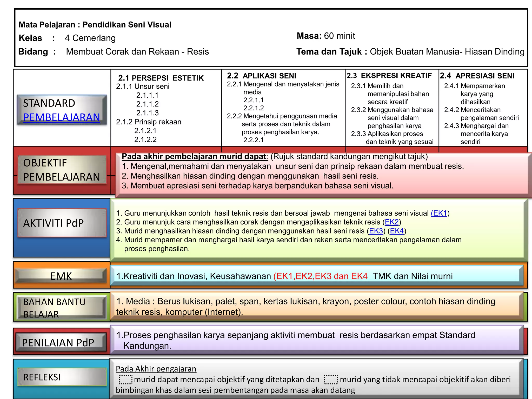Click the EMK label box
The image size is (532, 399).
[x=61, y=276]
